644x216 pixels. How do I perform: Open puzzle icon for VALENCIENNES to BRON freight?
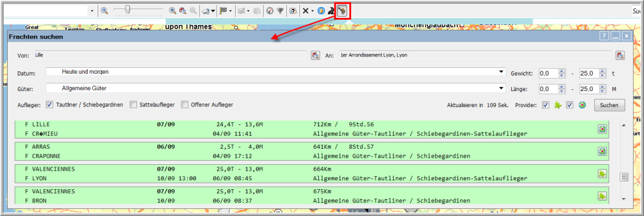click(602, 196)
